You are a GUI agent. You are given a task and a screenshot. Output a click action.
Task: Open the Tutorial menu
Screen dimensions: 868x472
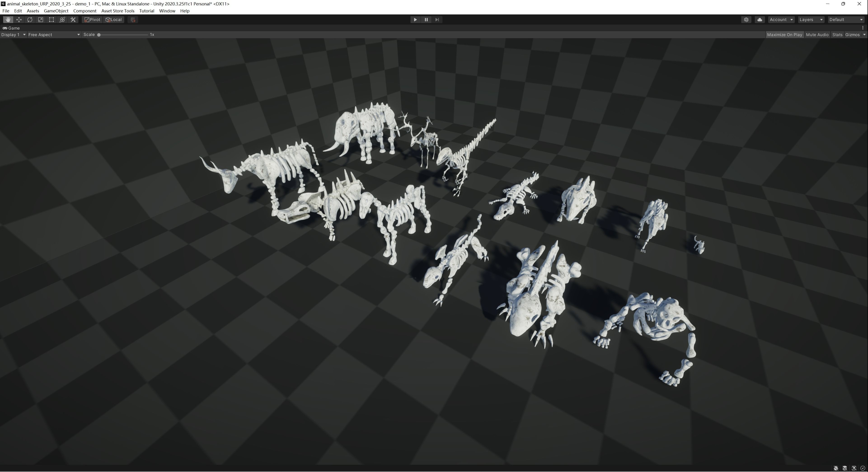(x=147, y=11)
